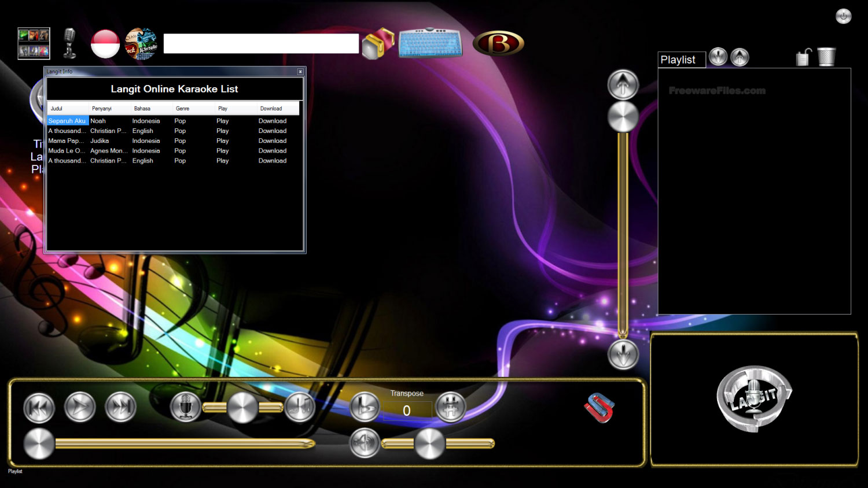Click the magnet icon in player bar
Screen dimensions: 868x488
click(x=599, y=408)
